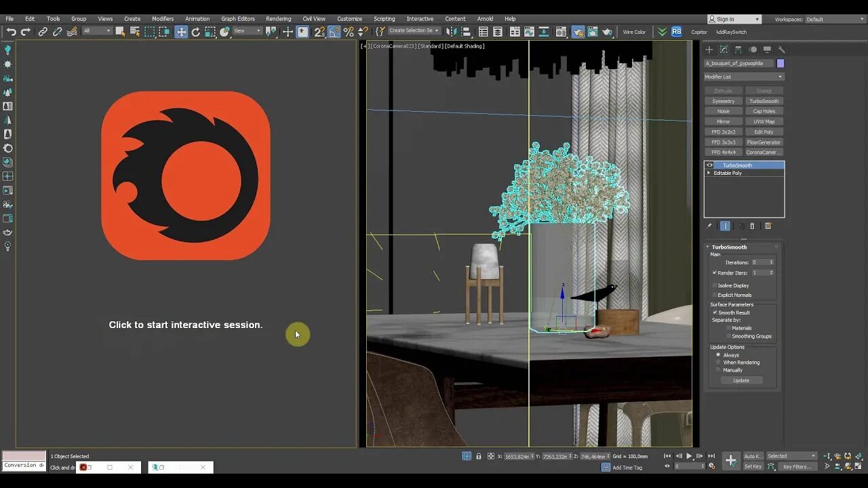Click the X coordinate input field
The image size is (868, 488).
tap(519, 456)
